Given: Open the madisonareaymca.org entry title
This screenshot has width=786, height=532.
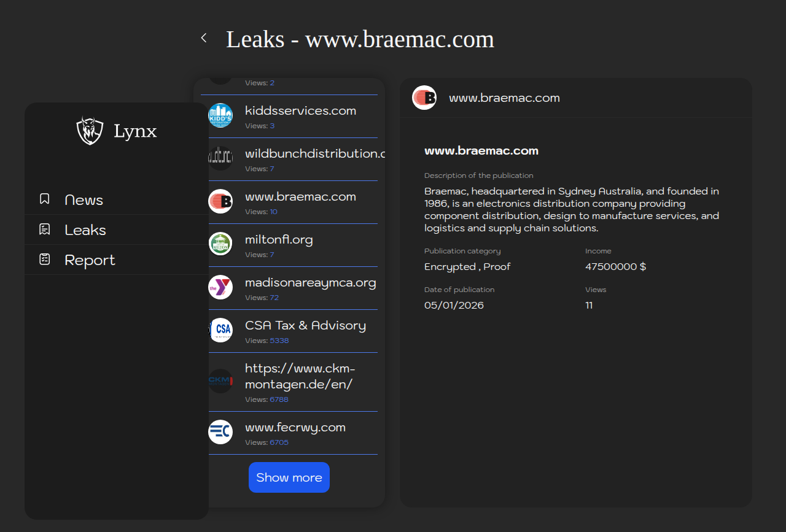Looking at the screenshot, I should coord(310,283).
